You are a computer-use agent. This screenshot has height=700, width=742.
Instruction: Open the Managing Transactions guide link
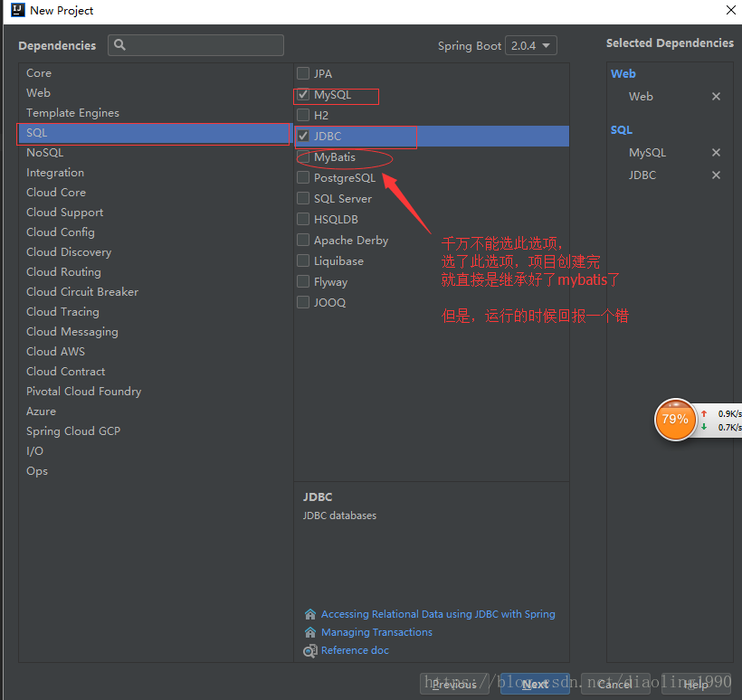point(376,632)
